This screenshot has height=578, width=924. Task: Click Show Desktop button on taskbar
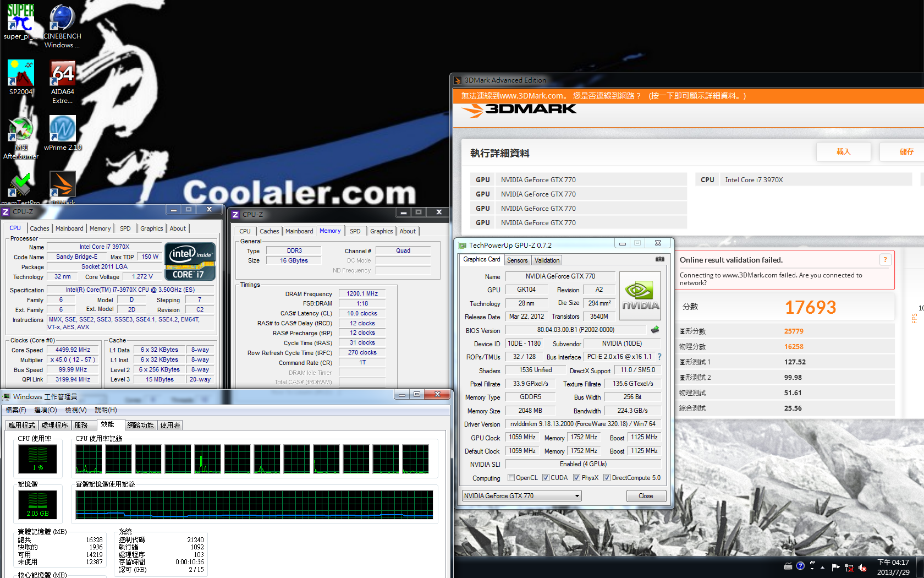[x=921, y=568]
